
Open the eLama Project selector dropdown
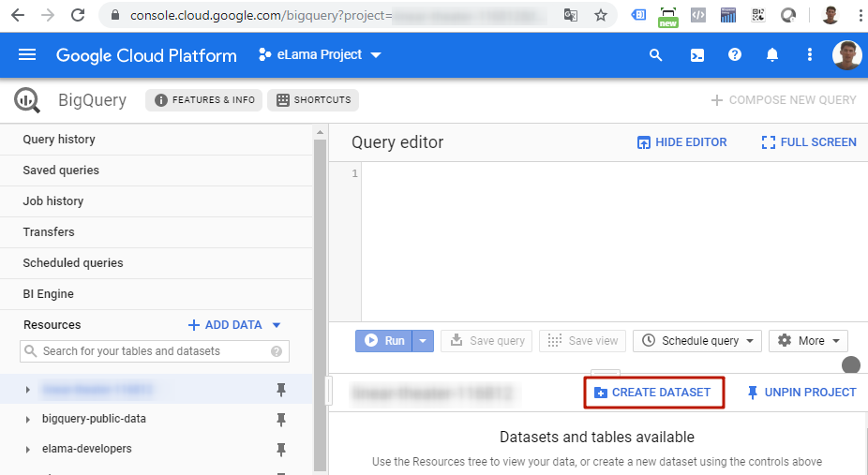pyautogui.click(x=320, y=54)
